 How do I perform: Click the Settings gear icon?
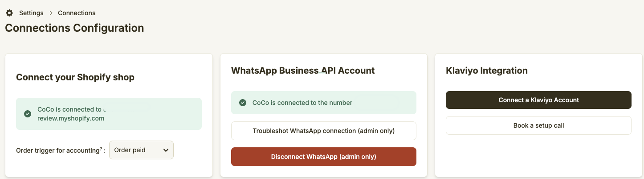[x=9, y=13]
